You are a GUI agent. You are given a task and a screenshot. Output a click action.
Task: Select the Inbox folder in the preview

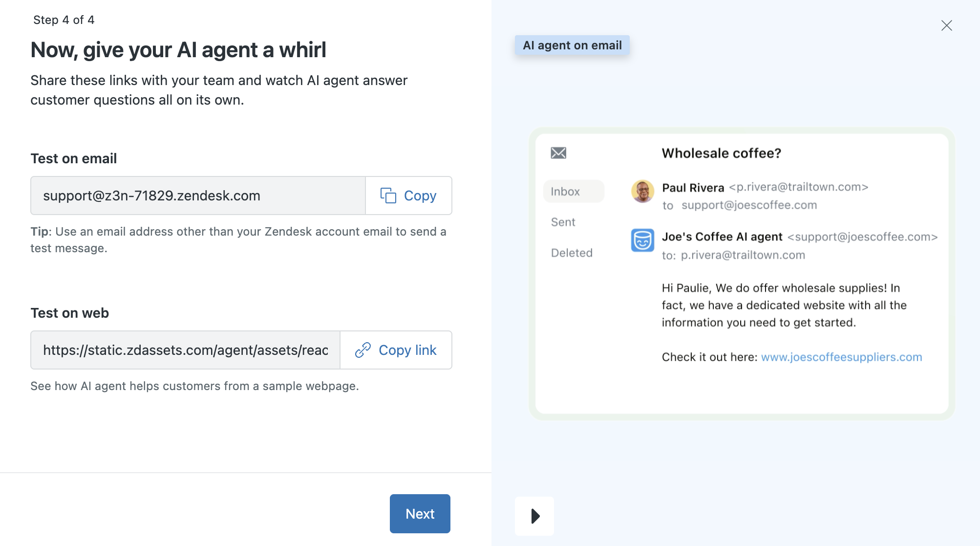565,192
